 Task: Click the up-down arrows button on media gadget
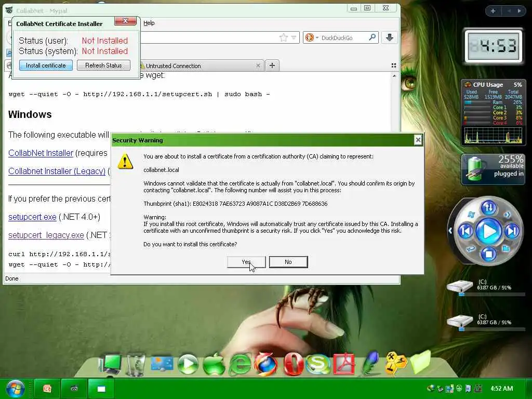pos(489,207)
